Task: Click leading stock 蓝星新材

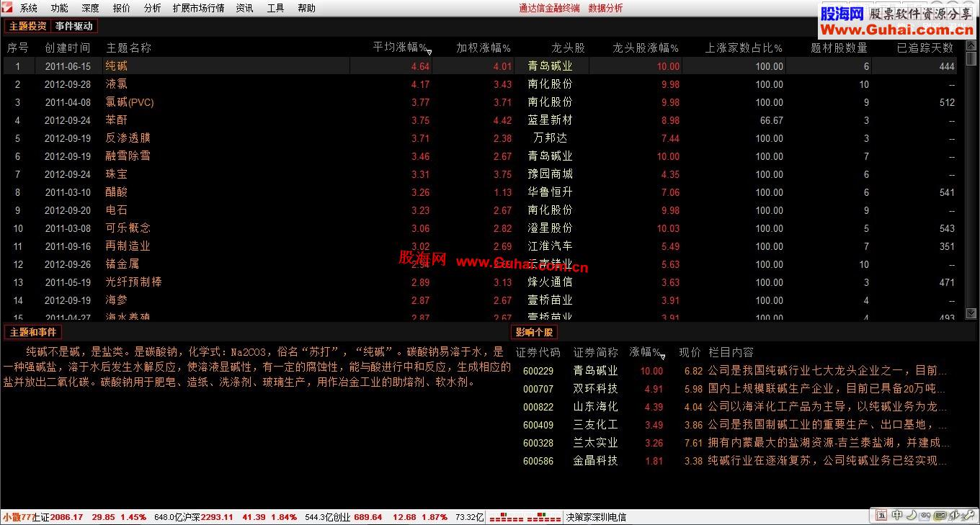Action: point(550,120)
